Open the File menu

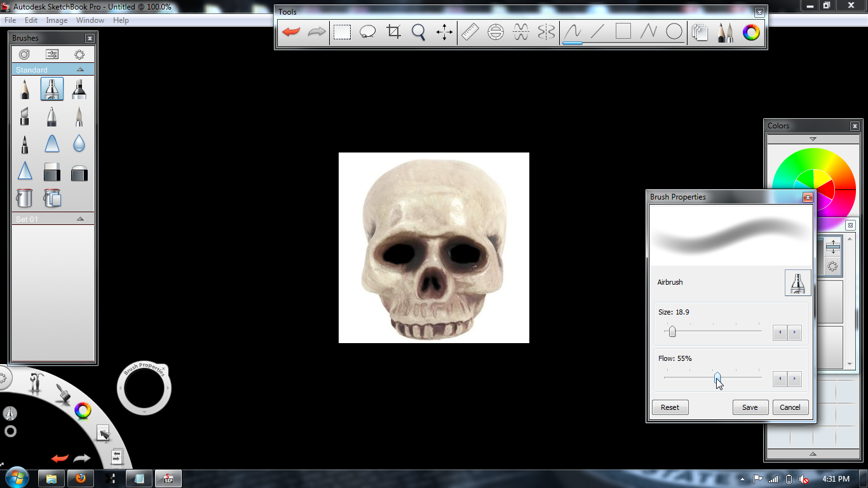10,20
